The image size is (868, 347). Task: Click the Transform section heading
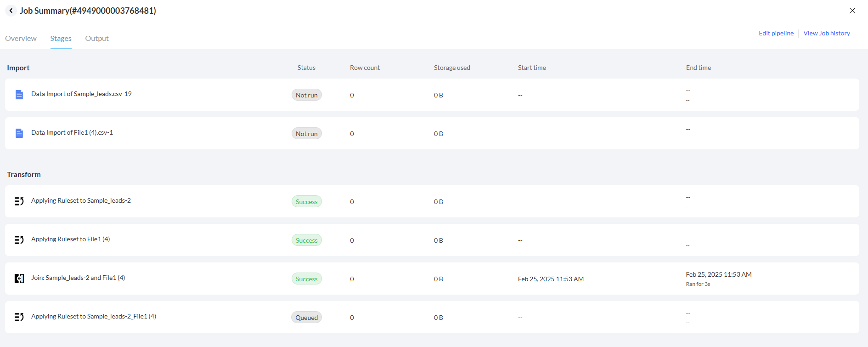click(24, 174)
